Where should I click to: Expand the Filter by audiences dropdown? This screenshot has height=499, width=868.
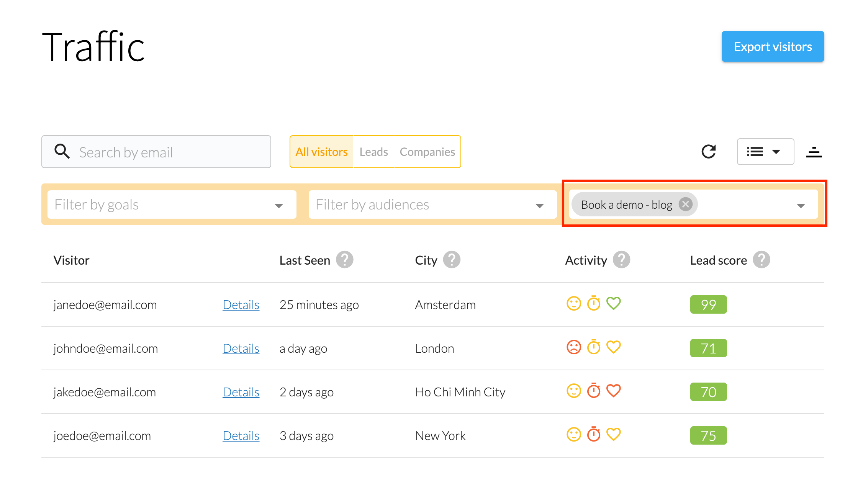[539, 206]
